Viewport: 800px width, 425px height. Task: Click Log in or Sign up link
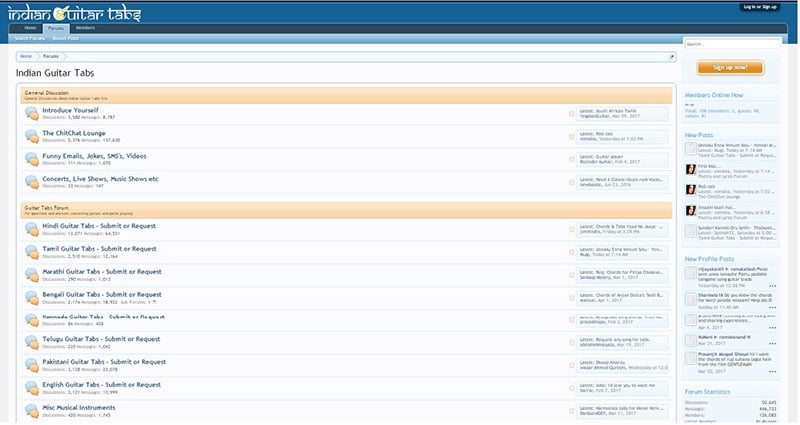[760, 7]
